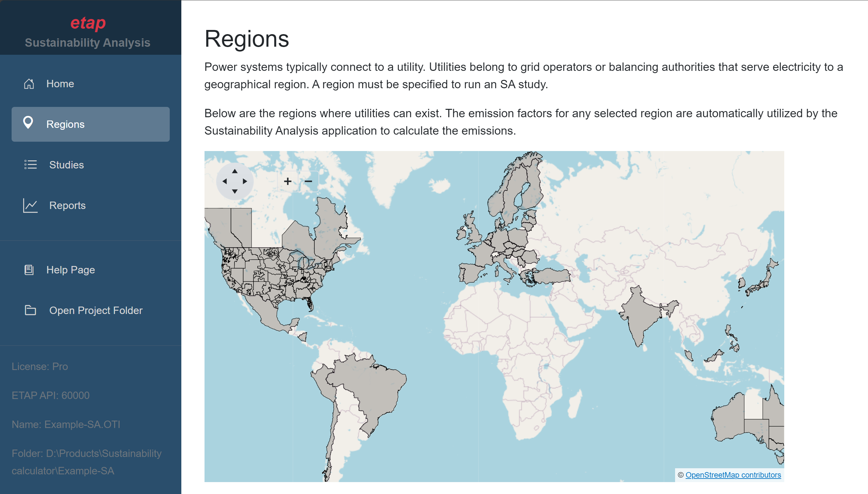868x494 pixels.
Task: Zoom in using the plus icon
Action: (287, 182)
